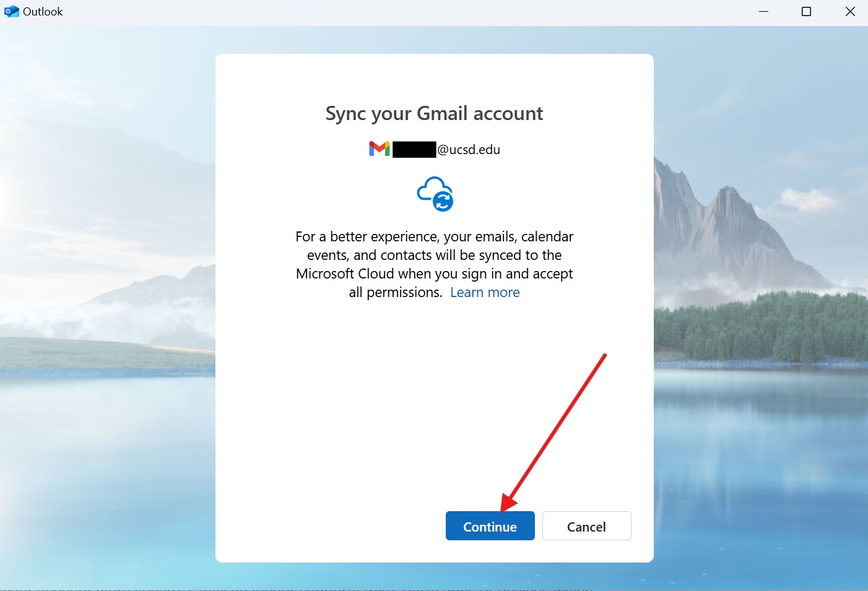This screenshot has height=591, width=868.
Task: Open the Learn more link
Action: pyautogui.click(x=484, y=293)
